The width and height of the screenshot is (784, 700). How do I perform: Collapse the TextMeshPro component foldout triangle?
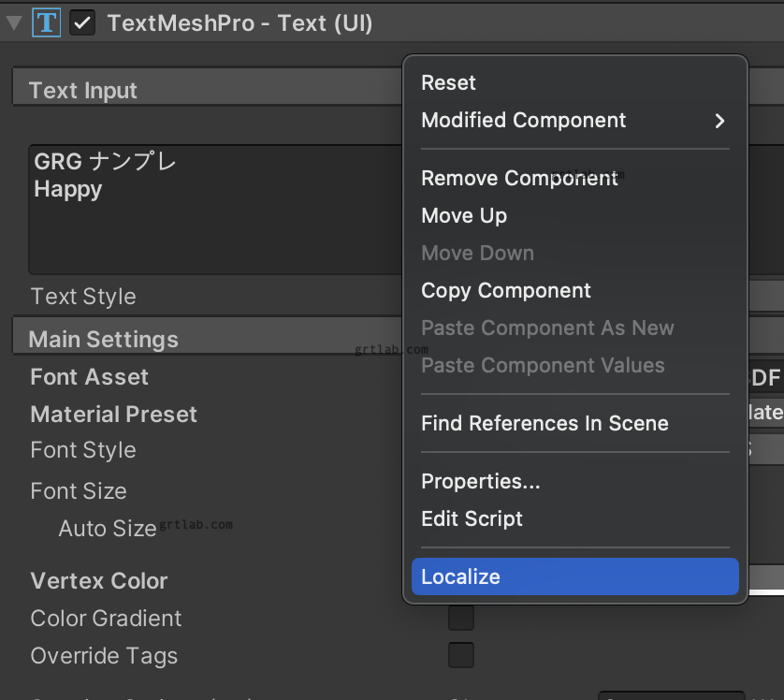(x=13, y=22)
